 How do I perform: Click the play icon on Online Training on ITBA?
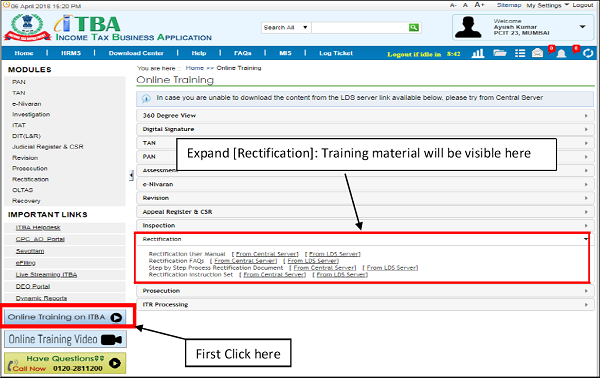116,317
